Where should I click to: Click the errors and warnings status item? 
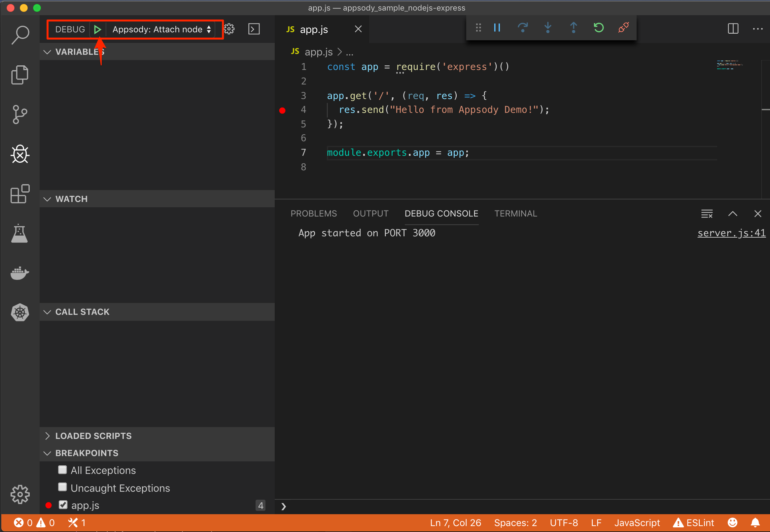(34, 523)
